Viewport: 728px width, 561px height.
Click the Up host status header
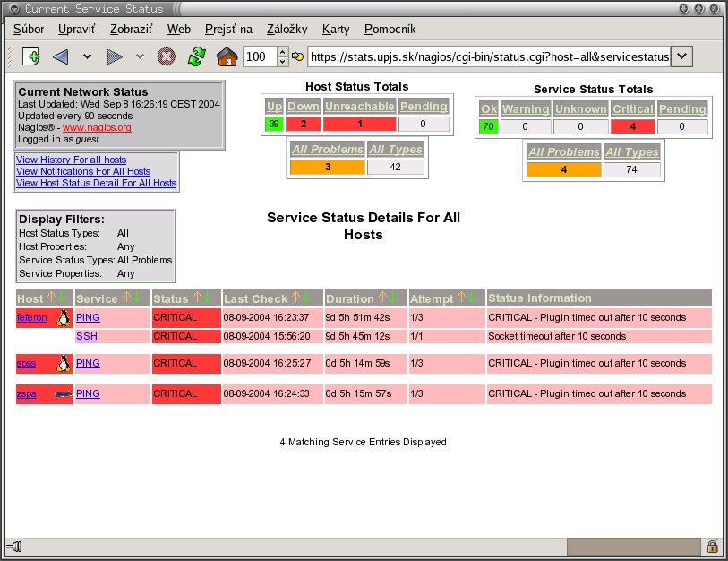pos(274,107)
